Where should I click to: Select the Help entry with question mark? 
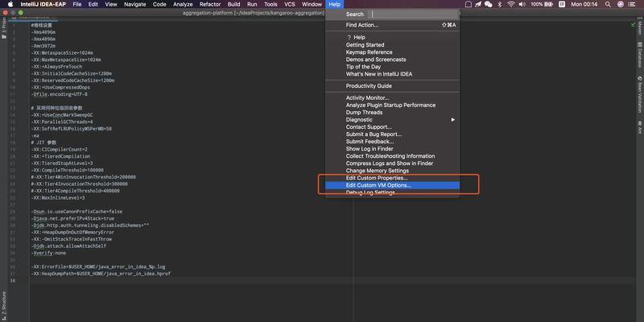[x=392, y=37]
